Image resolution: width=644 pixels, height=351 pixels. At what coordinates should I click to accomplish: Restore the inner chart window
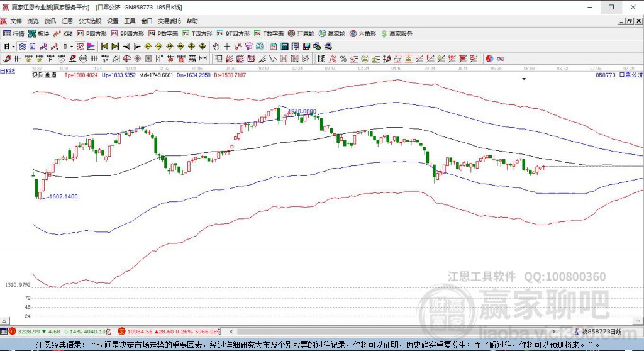click(630, 21)
